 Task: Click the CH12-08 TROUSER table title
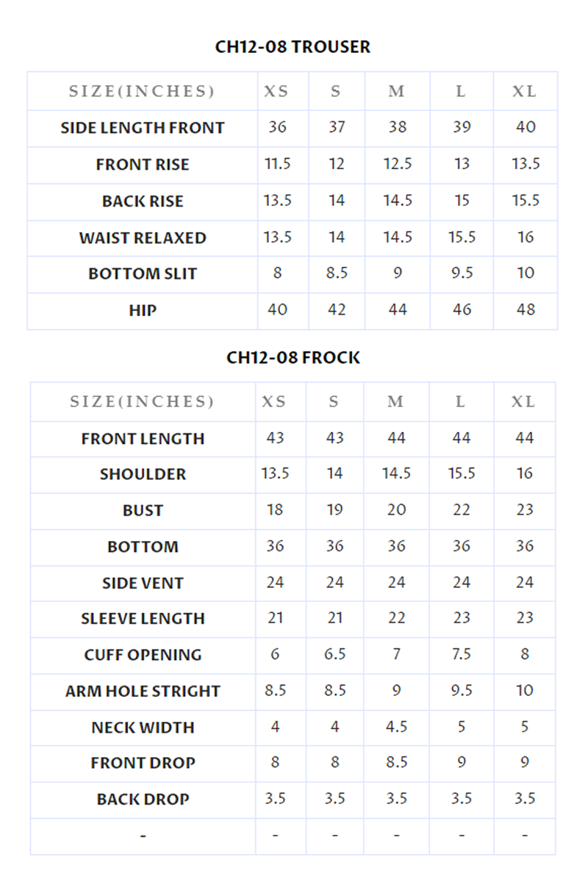[x=293, y=47]
